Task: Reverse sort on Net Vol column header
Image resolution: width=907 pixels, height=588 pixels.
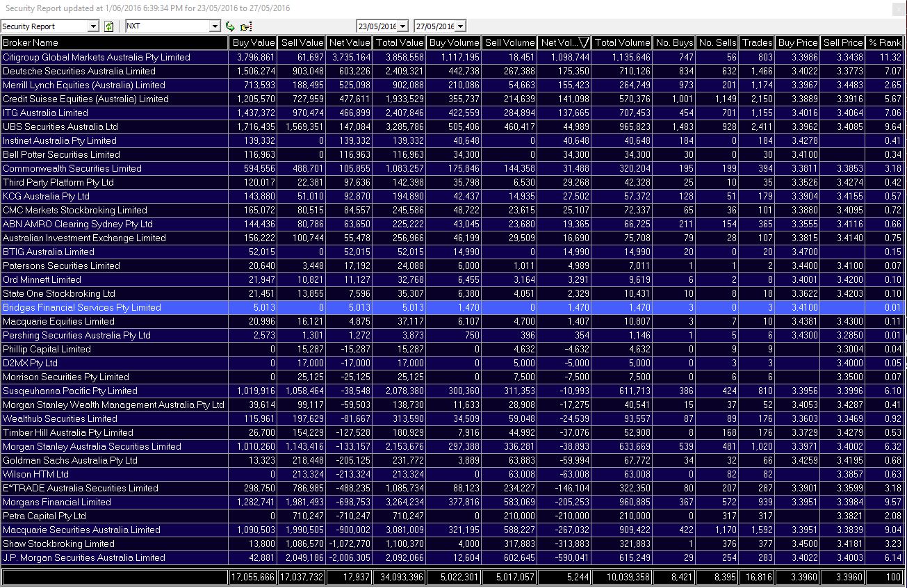Action: coord(564,43)
